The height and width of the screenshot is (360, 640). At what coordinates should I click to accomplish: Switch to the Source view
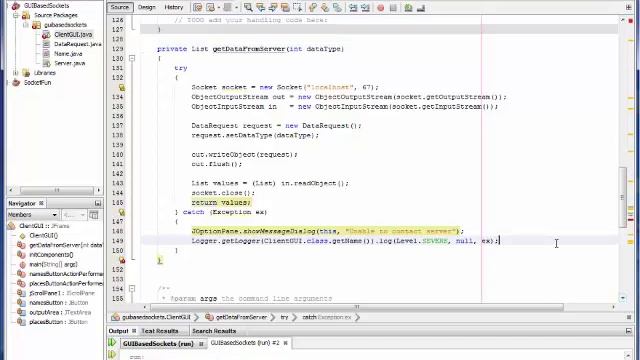(x=120, y=7)
